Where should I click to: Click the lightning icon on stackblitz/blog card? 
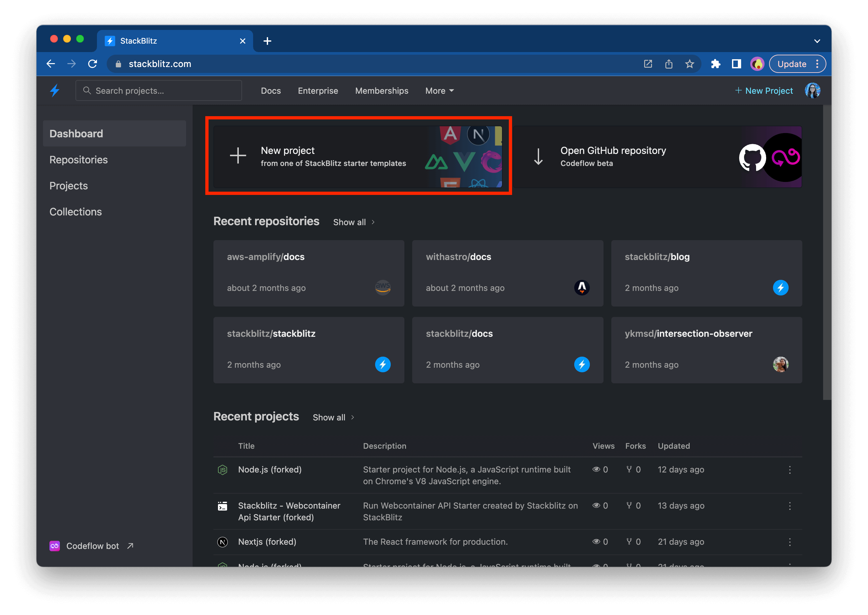coord(781,288)
